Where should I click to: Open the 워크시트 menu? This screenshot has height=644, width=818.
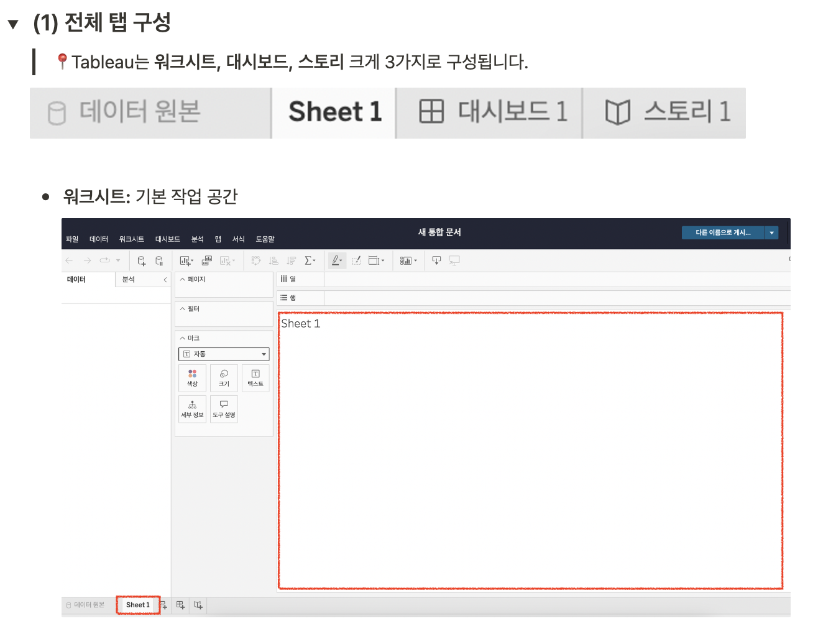click(132, 239)
